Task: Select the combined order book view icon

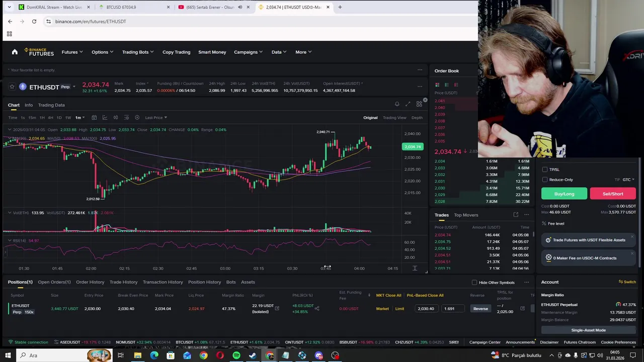Action: point(437,85)
